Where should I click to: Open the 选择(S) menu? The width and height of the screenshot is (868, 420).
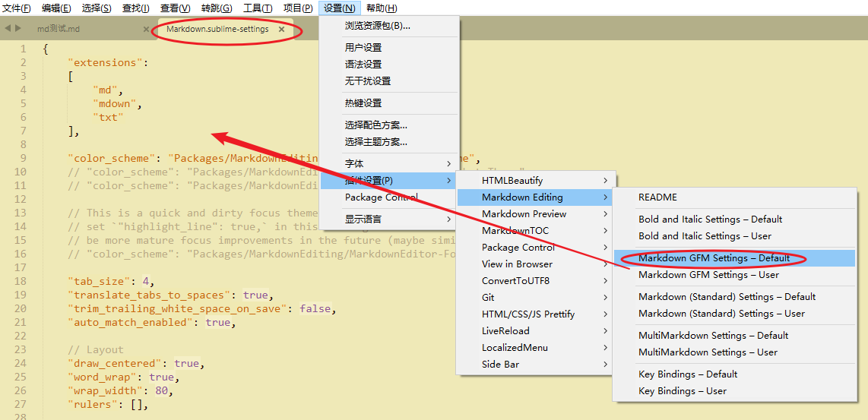pyautogui.click(x=97, y=8)
